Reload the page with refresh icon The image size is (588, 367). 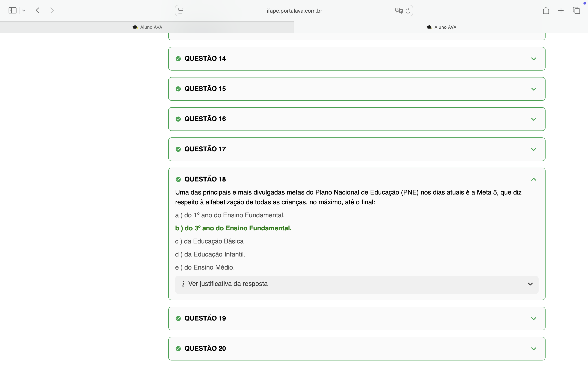click(x=408, y=11)
